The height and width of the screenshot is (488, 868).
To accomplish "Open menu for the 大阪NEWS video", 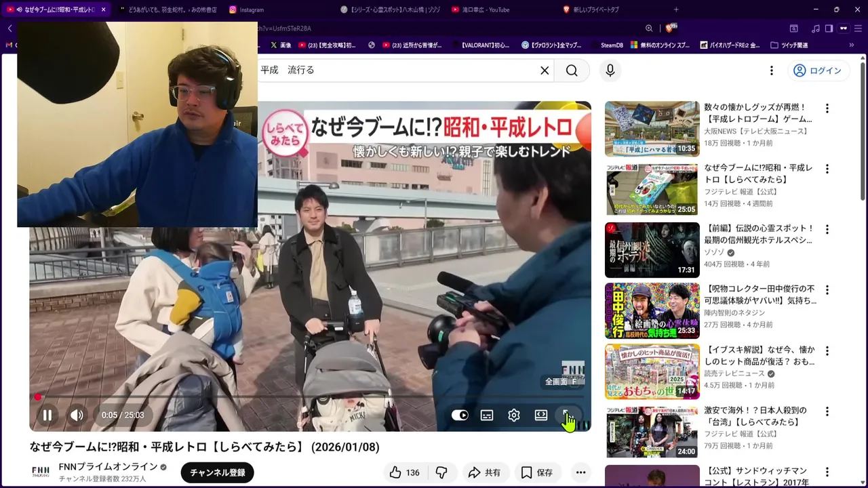I will 827,108.
